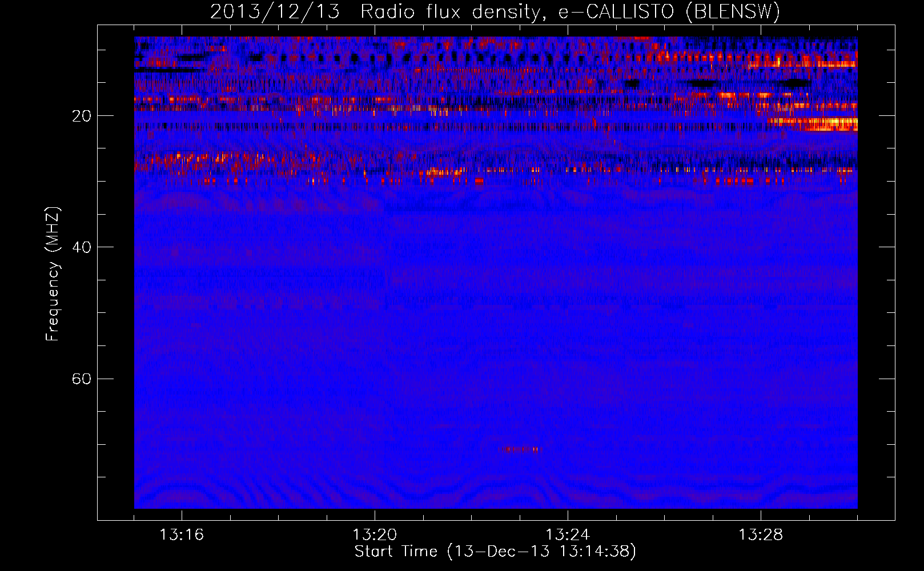Click the 13:24 time tick label
The height and width of the screenshot is (571, 924).
tap(568, 535)
